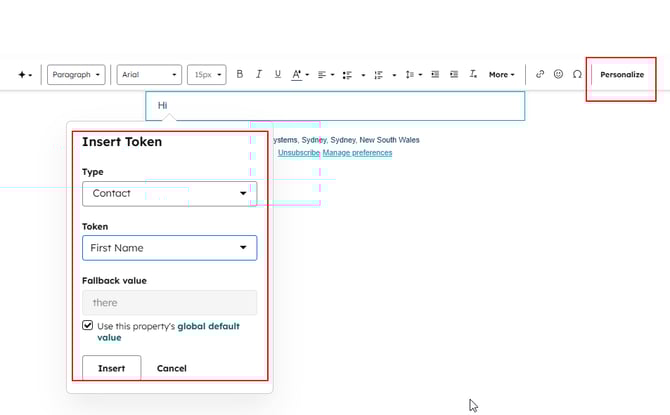The width and height of the screenshot is (670, 415).
Task: Click Cancel in Insert Token popup
Action: pos(172,368)
